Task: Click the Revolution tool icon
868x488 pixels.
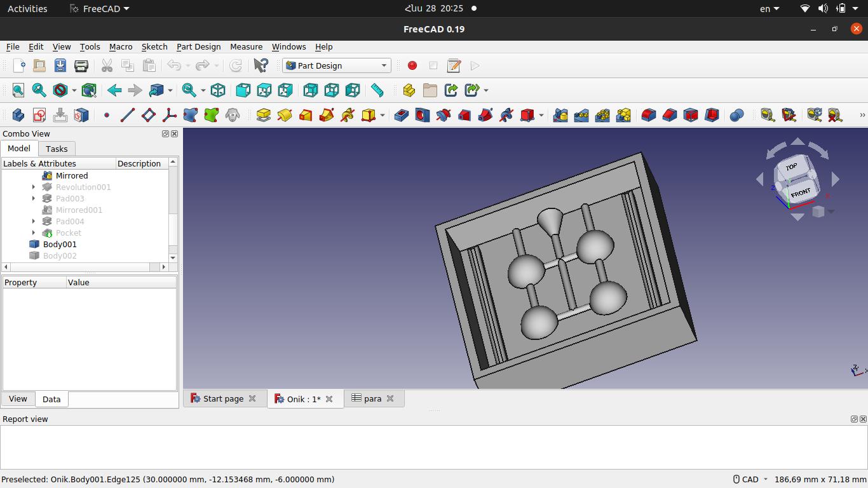Action: click(x=285, y=115)
